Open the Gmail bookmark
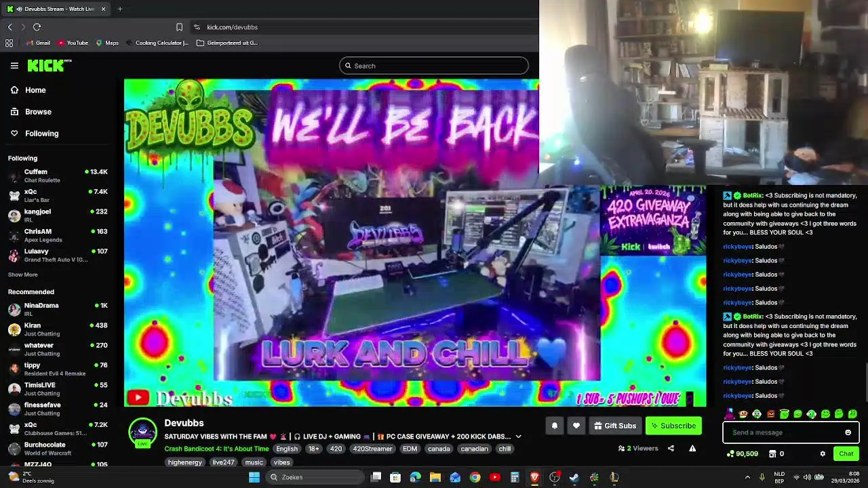 point(38,43)
